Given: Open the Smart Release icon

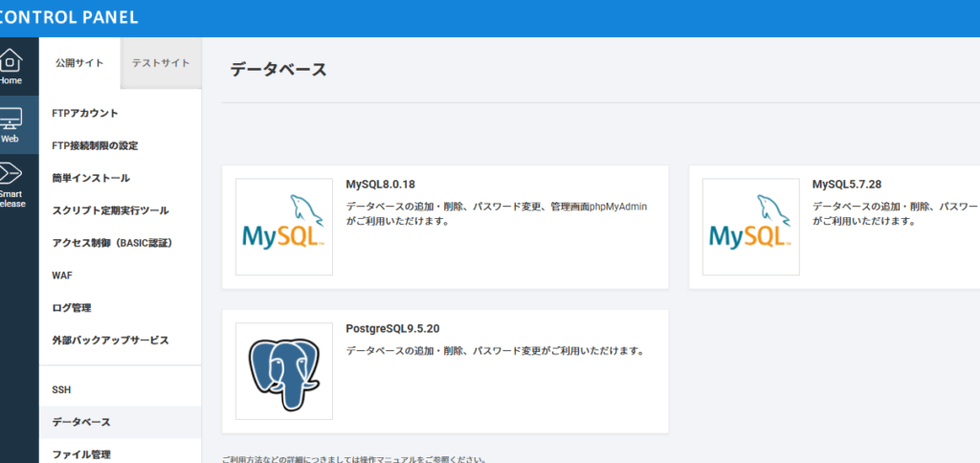Looking at the screenshot, I should pyautogui.click(x=10, y=174).
